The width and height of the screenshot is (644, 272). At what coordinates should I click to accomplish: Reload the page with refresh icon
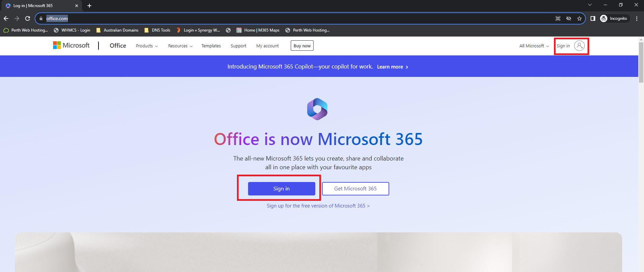(28, 18)
